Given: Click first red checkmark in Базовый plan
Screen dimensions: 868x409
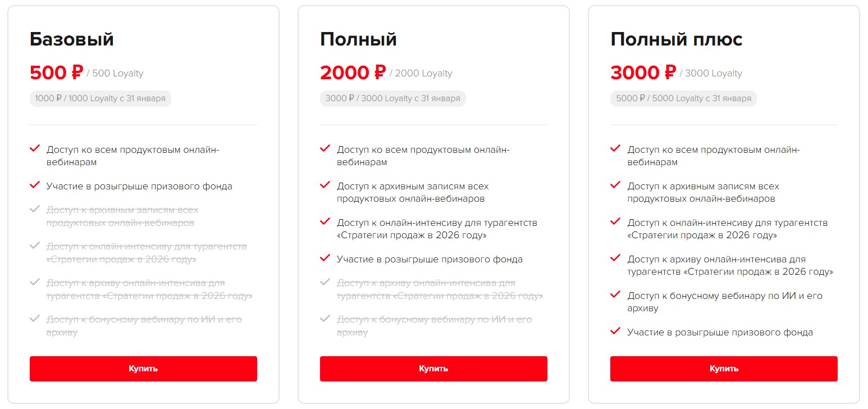Looking at the screenshot, I should [35, 148].
